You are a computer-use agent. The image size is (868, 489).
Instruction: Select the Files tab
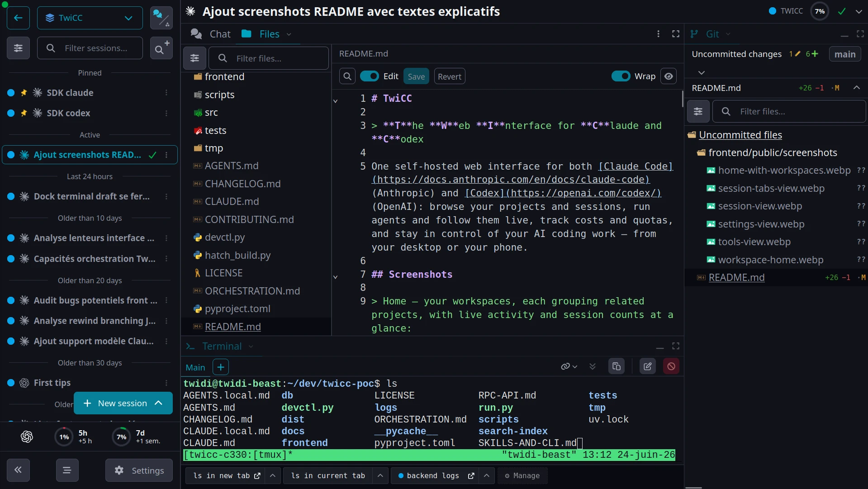pyautogui.click(x=261, y=34)
